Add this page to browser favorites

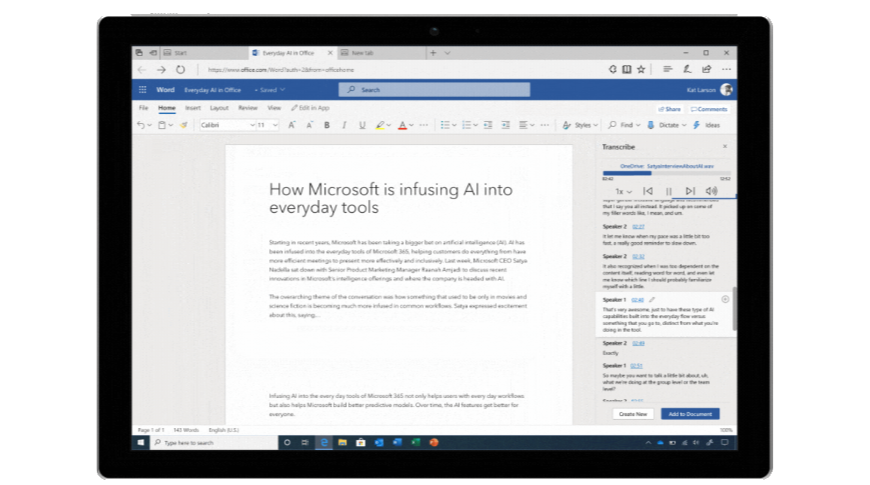click(641, 69)
